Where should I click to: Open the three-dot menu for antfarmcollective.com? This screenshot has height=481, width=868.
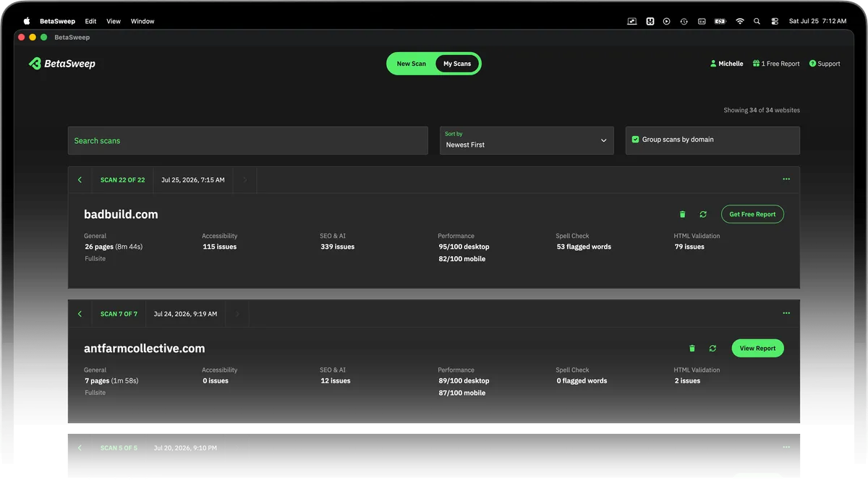[786, 313]
